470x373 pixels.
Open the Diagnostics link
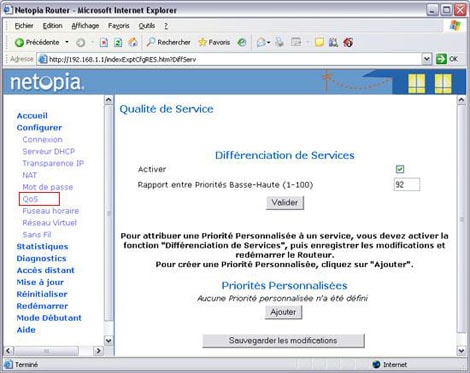[x=41, y=258]
